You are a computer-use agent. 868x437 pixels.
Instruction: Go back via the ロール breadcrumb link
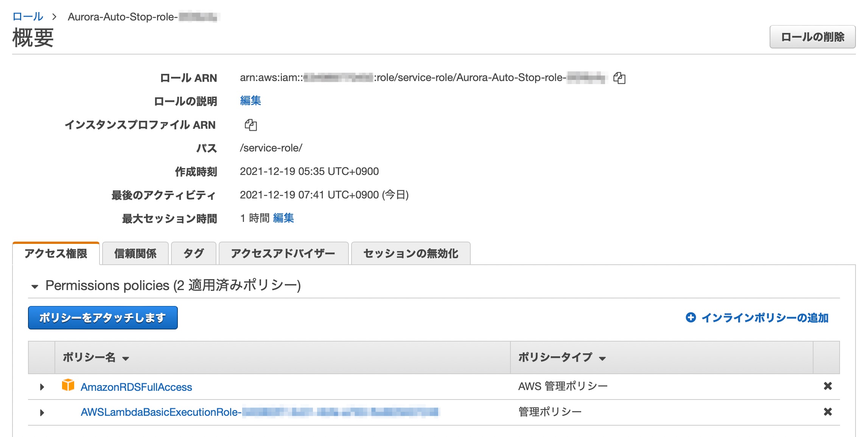click(28, 17)
